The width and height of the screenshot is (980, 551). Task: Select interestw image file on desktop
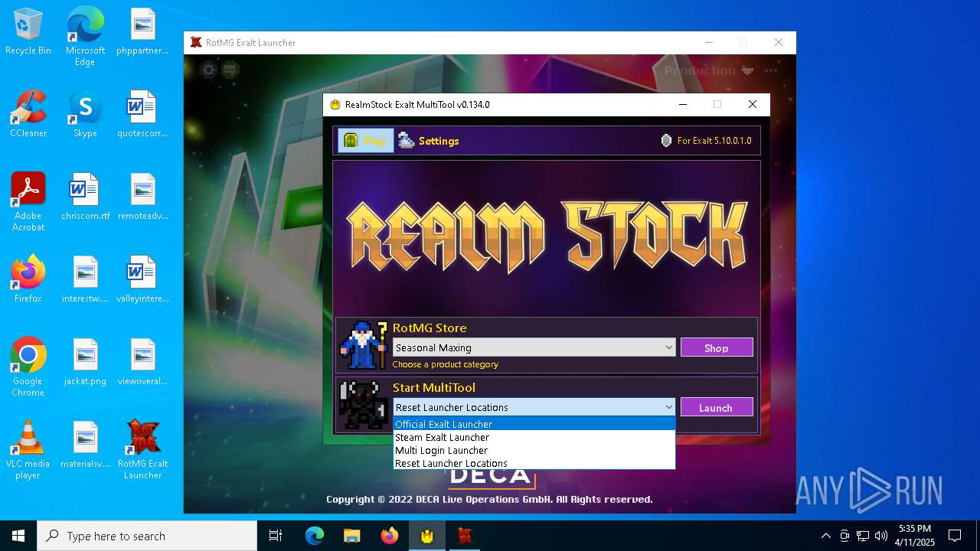click(85, 280)
